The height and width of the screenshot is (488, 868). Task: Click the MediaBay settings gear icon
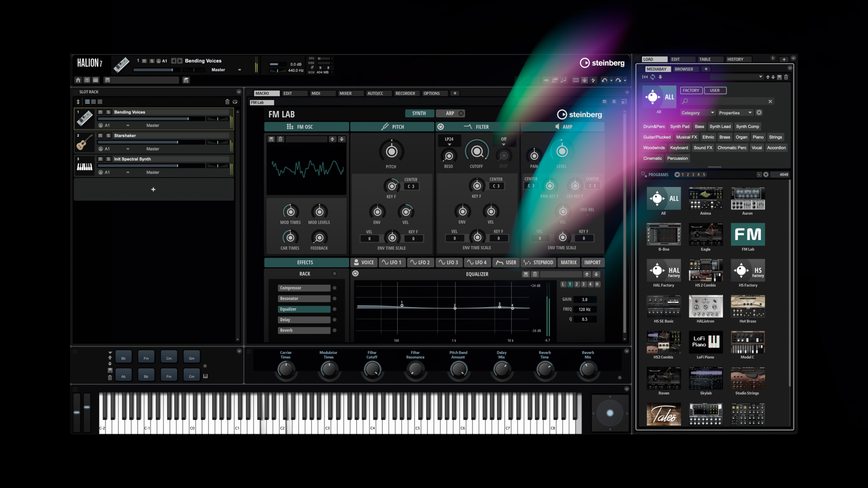759,113
